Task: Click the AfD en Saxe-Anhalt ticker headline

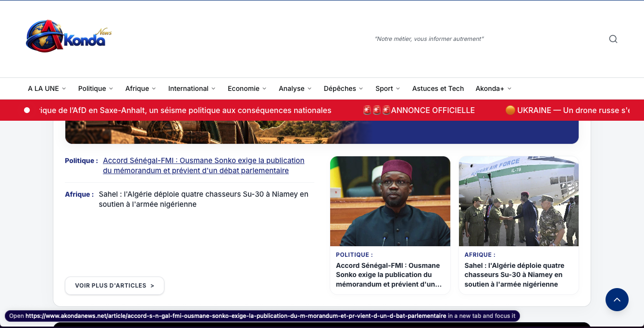Action: [x=186, y=110]
